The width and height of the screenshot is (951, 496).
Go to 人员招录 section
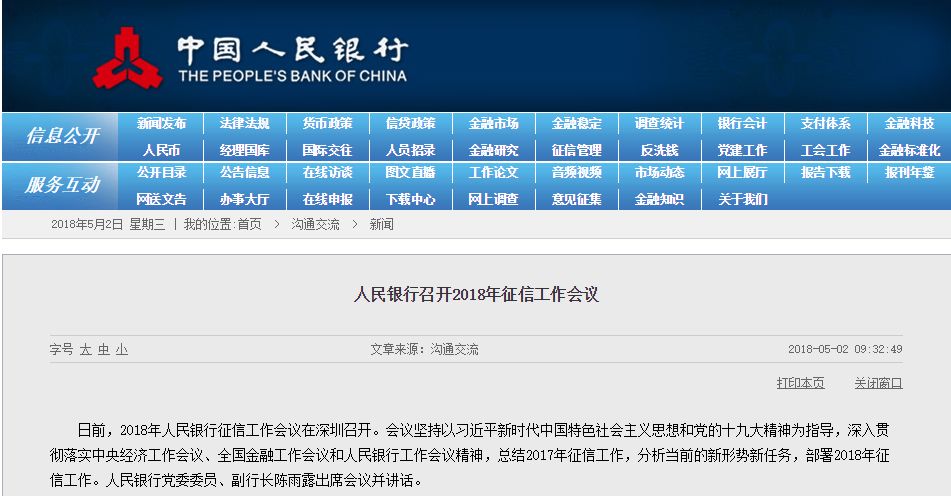(411, 150)
